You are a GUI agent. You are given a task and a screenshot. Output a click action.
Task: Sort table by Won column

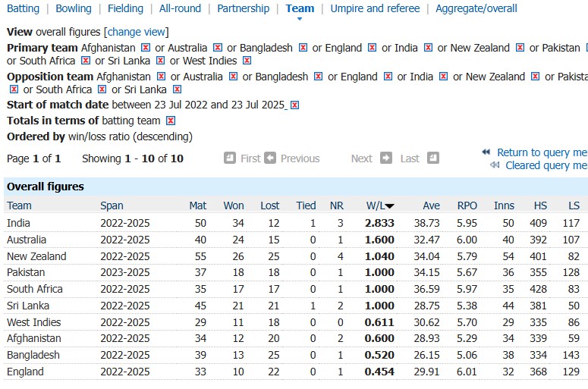click(234, 205)
